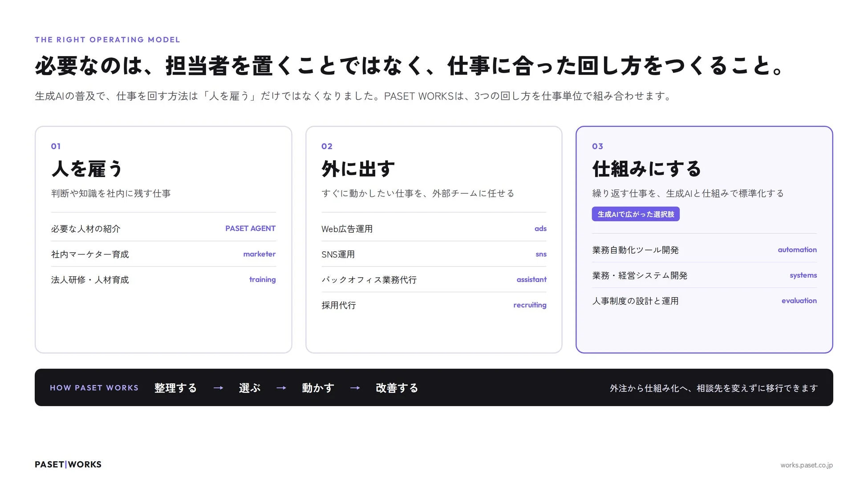Image resolution: width=868 pixels, height=488 pixels.
Task: Select the Web広告運用 row text
Action: (x=347, y=229)
